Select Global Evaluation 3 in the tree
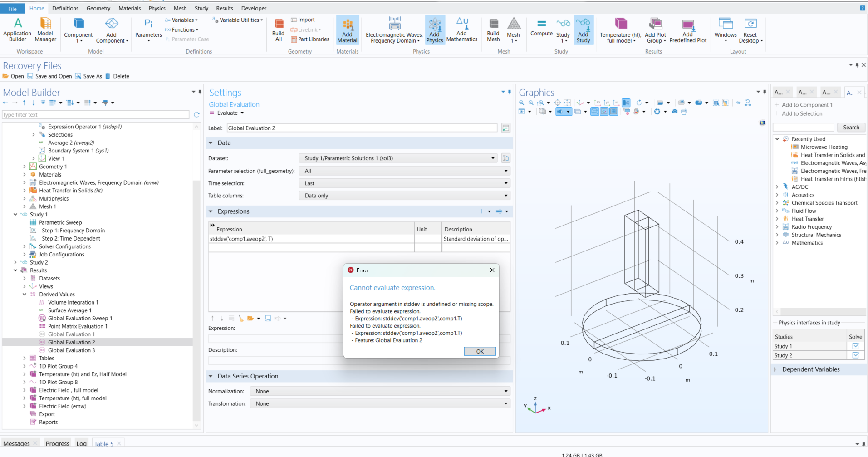Image resolution: width=868 pixels, height=457 pixels. point(71,350)
